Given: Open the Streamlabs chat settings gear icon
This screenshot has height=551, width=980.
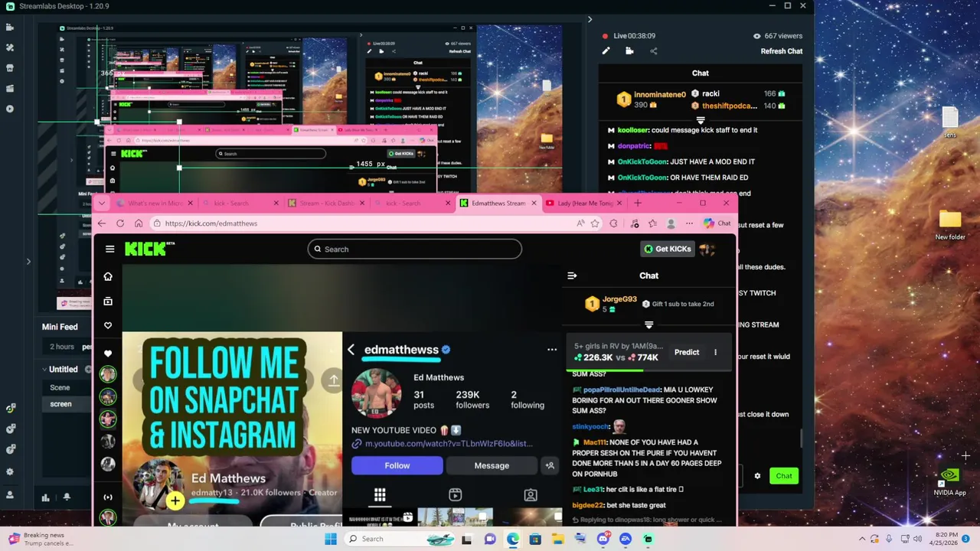Looking at the screenshot, I should coord(757,476).
